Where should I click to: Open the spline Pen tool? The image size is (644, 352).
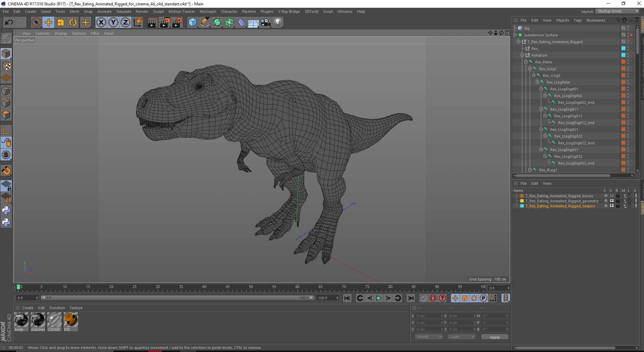205,23
